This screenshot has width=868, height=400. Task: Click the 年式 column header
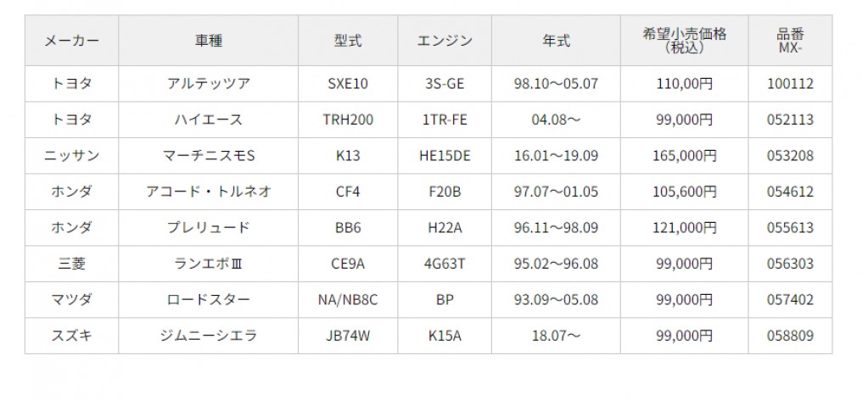click(556, 41)
